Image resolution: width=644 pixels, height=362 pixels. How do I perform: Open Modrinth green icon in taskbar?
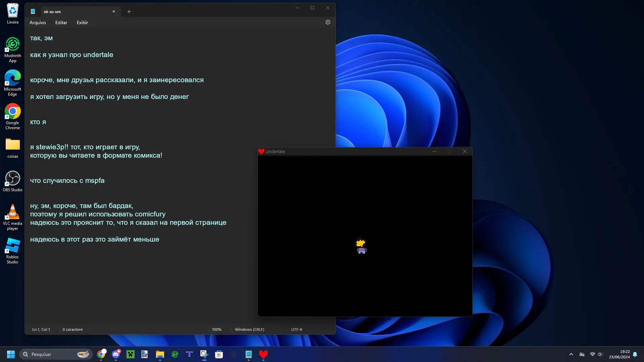[175, 354]
